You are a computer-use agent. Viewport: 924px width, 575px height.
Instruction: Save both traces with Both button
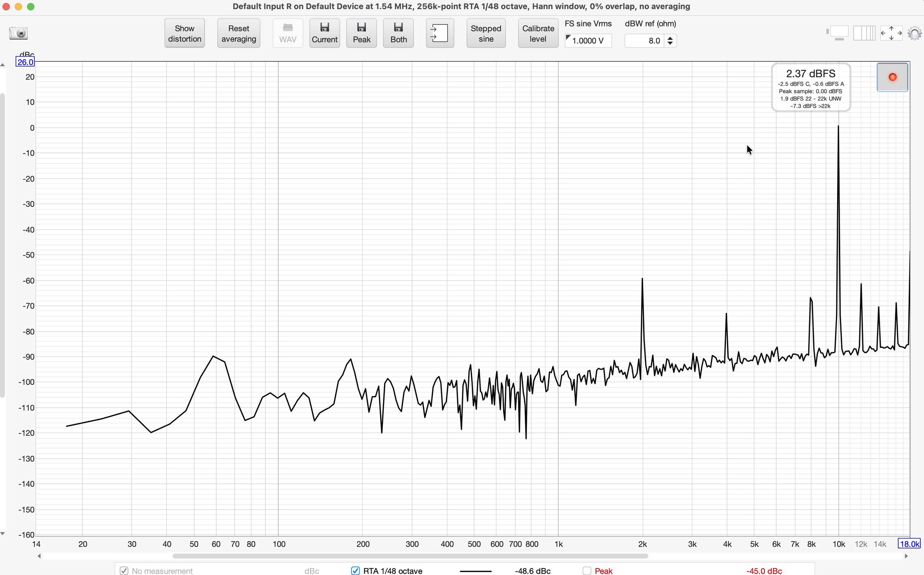[398, 33]
